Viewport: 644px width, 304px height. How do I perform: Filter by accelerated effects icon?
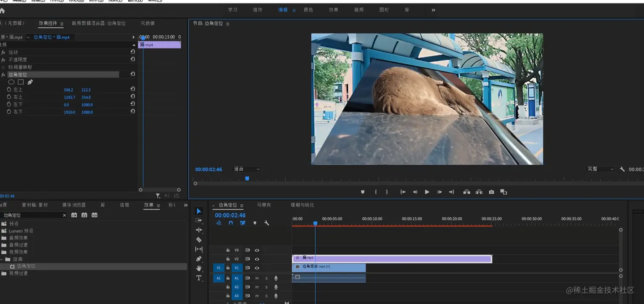click(74, 215)
